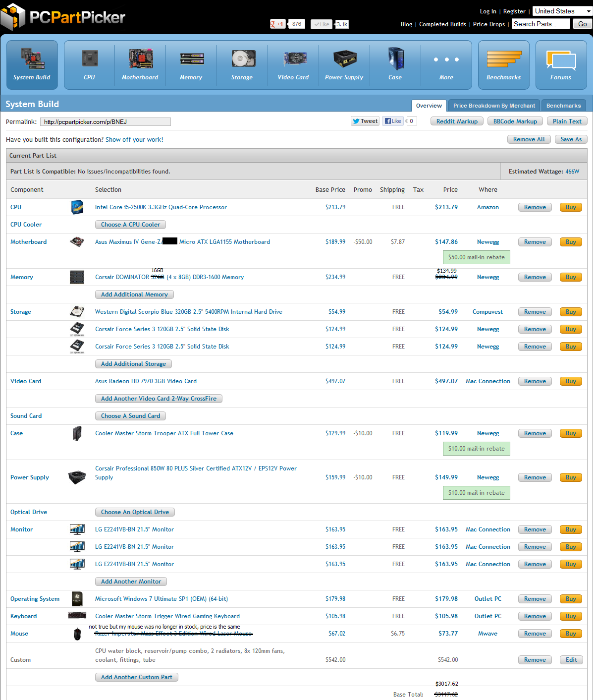Click Add Another Monitor button
This screenshot has height=700, width=595.
(x=131, y=582)
